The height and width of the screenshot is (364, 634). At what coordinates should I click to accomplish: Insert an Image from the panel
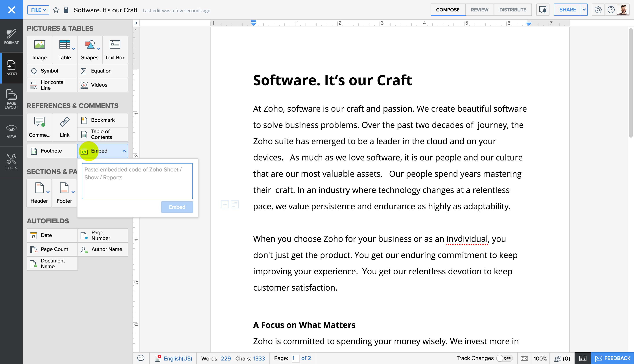(x=40, y=50)
